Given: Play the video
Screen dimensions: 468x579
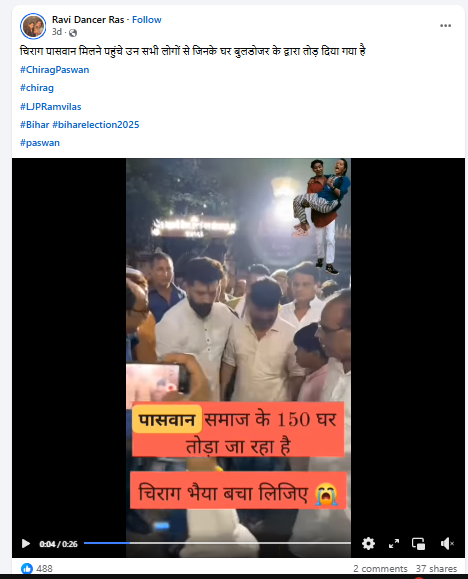Looking at the screenshot, I should [x=26, y=544].
